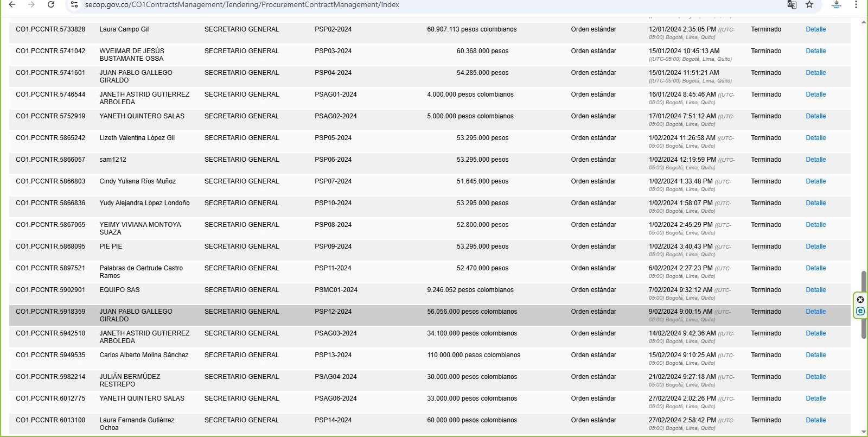868x437 pixels.
Task: Open the Chrome three-dot menu
Action: pos(856,5)
